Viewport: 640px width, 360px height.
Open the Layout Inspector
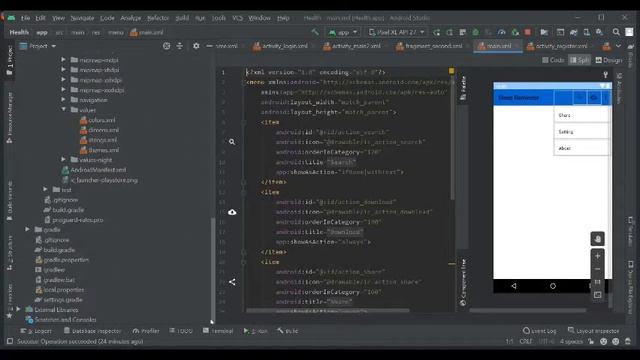(593, 331)
